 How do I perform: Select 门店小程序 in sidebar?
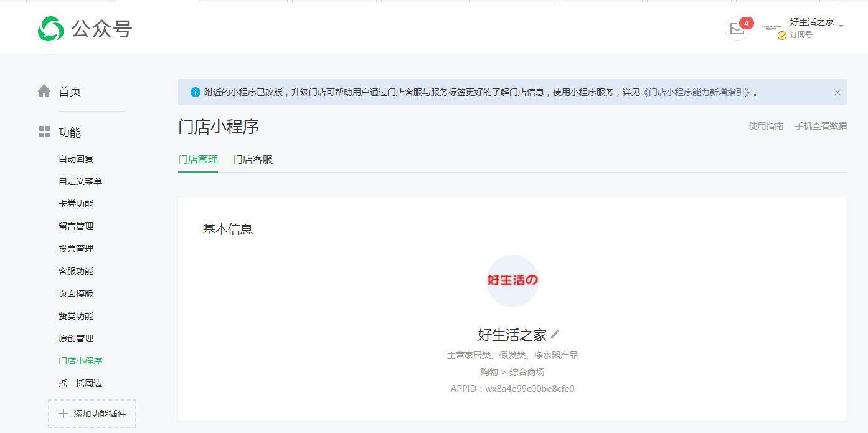pyautogui.click(x=80, y=361)
